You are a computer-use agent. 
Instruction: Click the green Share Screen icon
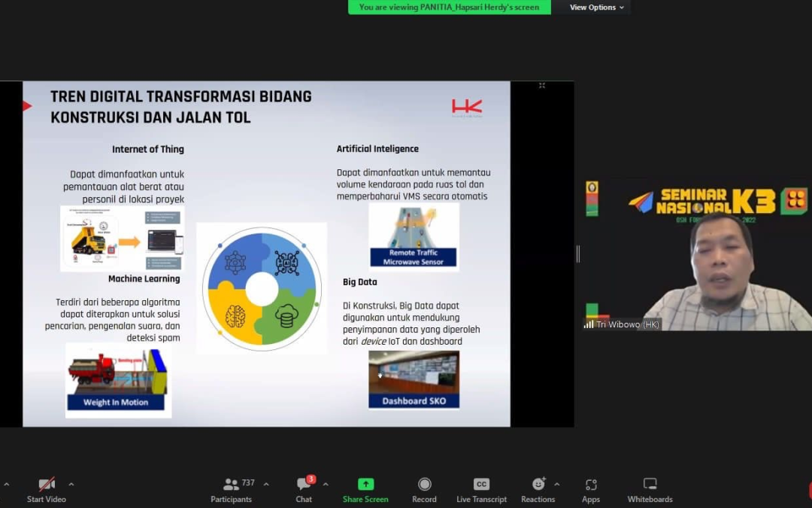click(365, 484)
